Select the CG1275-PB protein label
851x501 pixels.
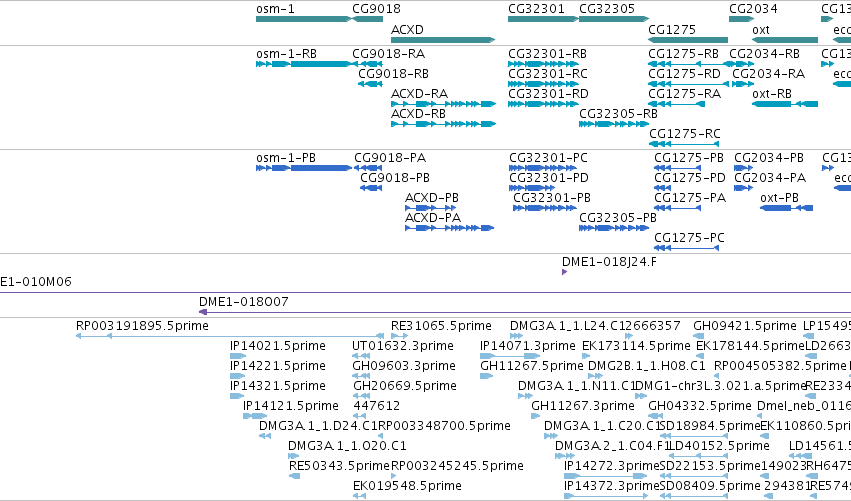point(689,158)
